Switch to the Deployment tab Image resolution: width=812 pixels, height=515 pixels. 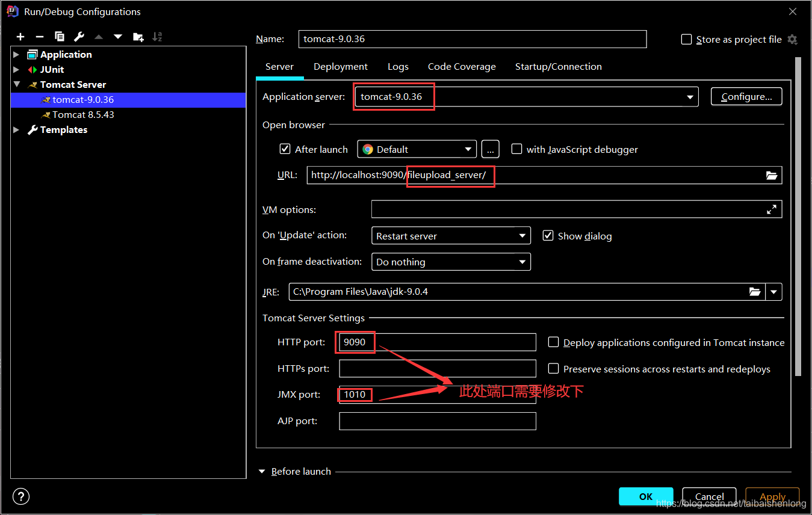[x=341, y=67]
